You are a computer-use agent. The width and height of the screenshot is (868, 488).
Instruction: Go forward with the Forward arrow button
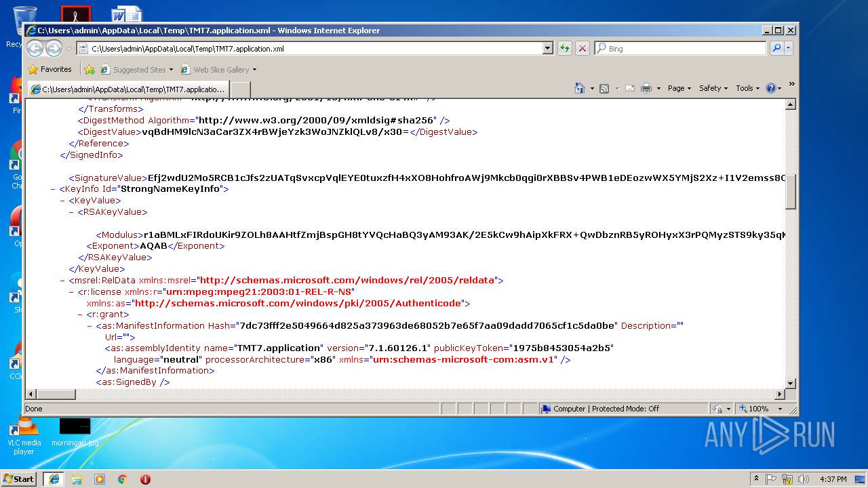coord(54,48)
